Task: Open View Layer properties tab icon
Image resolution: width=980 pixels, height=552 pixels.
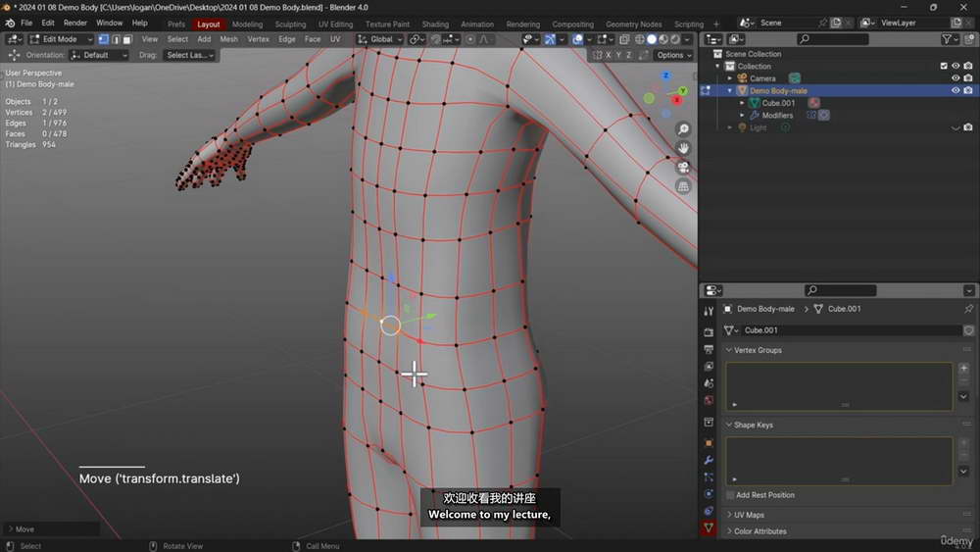Action: point(709,366)
